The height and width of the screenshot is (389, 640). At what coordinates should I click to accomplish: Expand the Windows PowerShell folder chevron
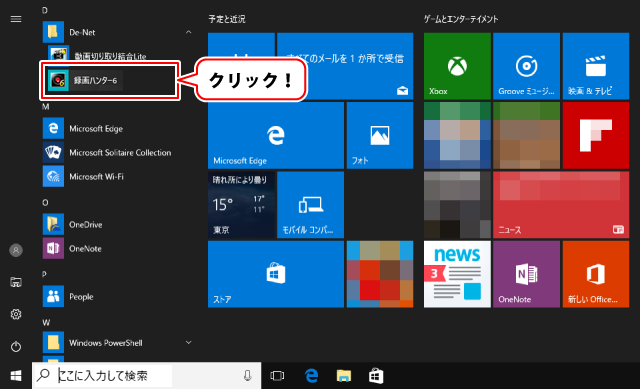click(x=188, y=342)
